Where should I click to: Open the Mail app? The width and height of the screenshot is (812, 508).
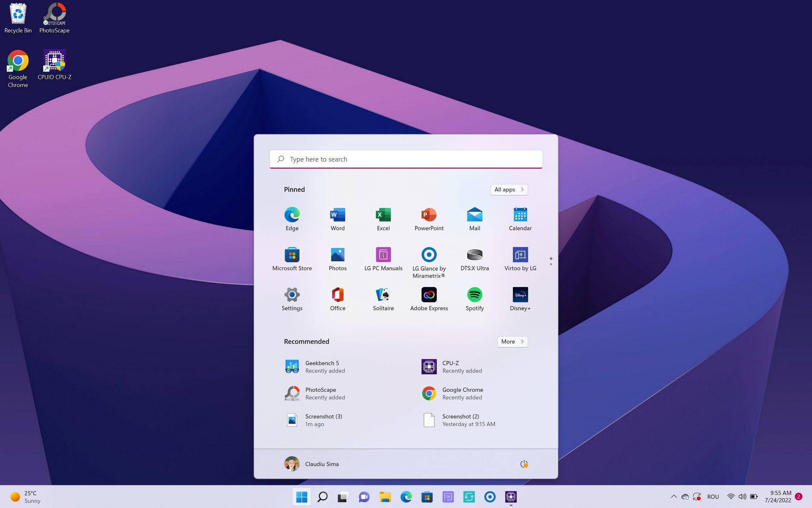[x=475, y=219]
